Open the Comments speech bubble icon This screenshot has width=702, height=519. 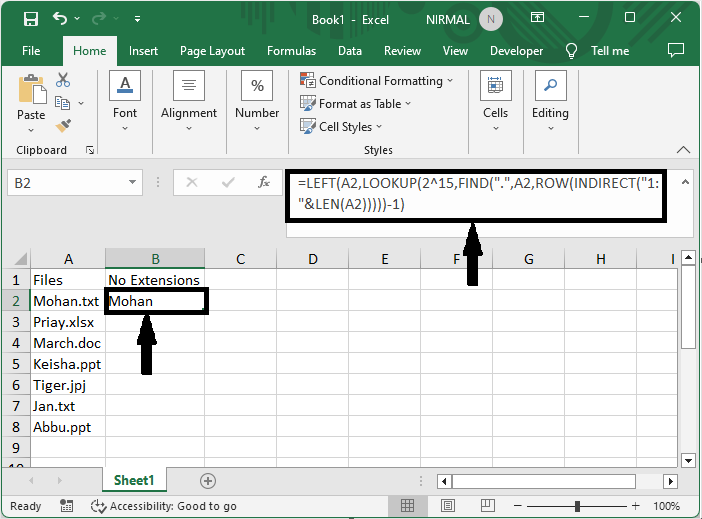point(676,50)
